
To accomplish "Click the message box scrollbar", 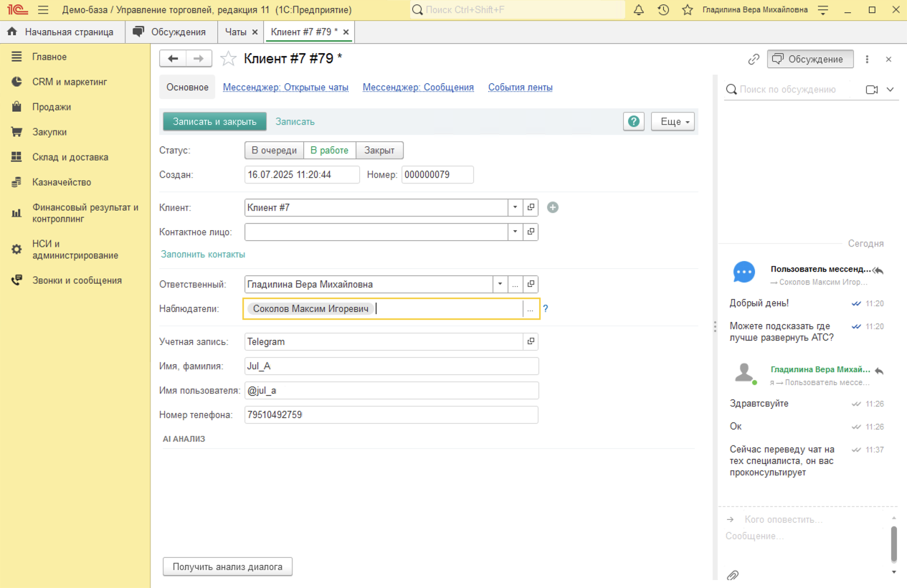I will 893,544.
